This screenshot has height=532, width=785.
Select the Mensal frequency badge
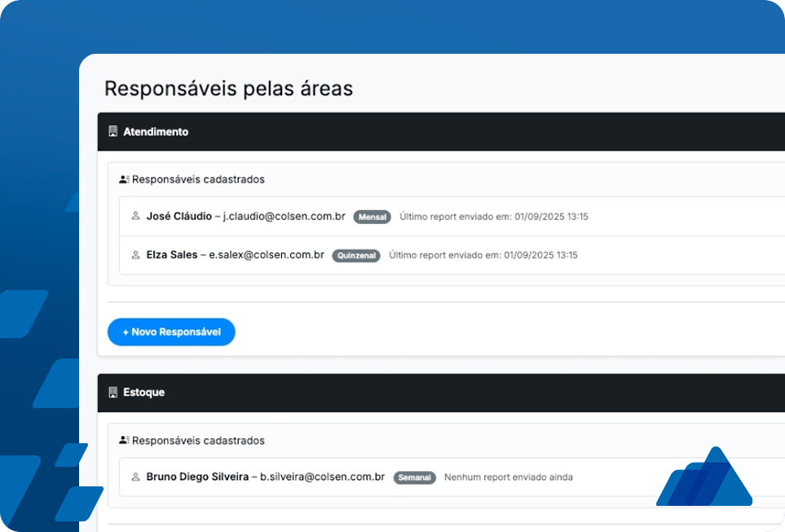[372, 218]
